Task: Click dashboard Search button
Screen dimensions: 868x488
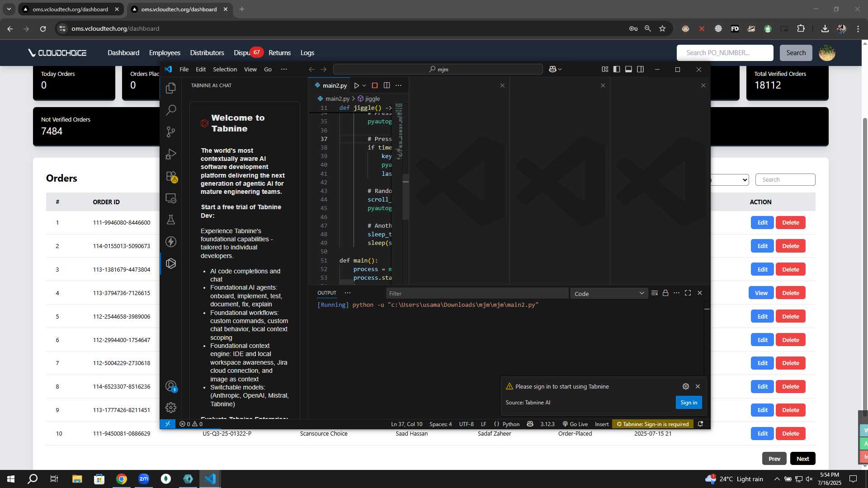Action: (796, 53)
